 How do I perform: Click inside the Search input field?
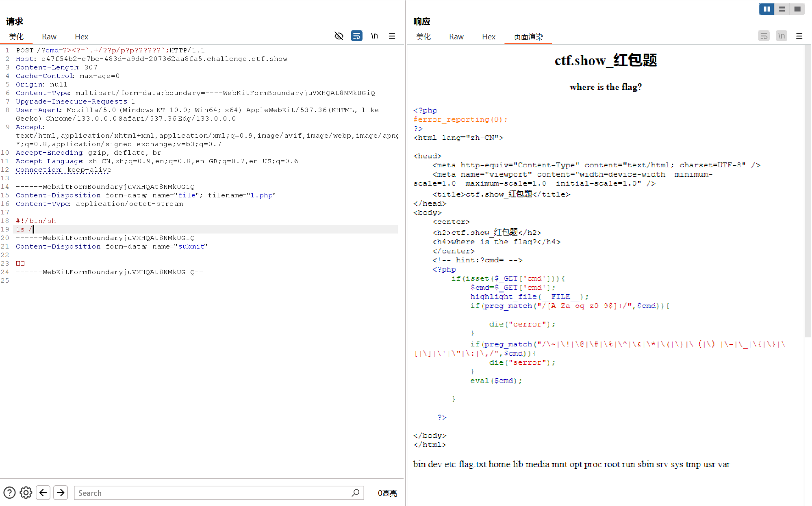coord(211,493)
